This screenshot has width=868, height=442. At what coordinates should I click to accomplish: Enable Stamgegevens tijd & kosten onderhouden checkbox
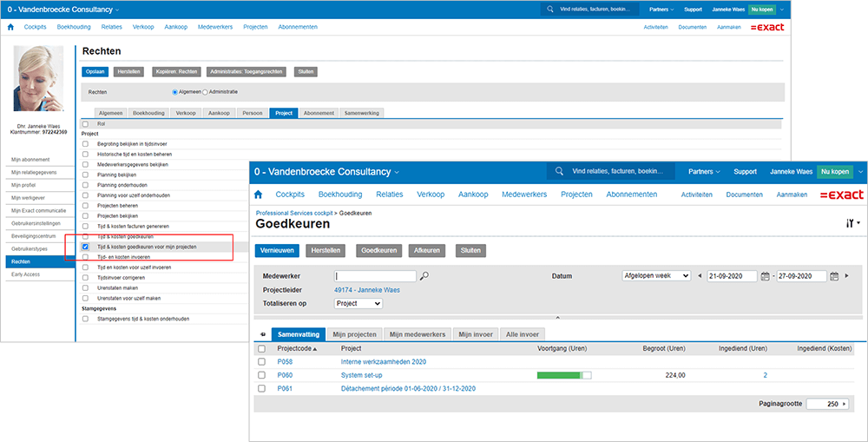click(x=85, y=319)
